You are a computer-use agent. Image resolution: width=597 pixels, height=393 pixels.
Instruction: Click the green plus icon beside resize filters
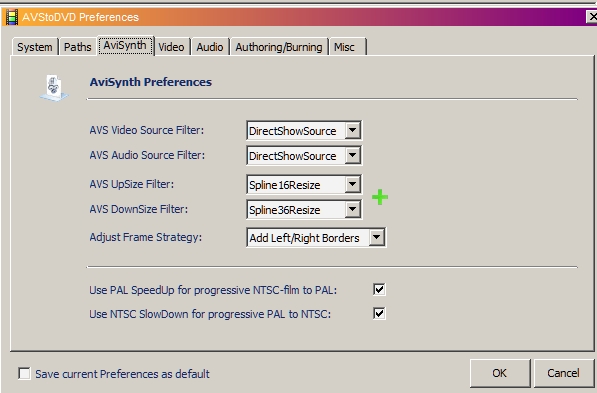click(380, 197)
